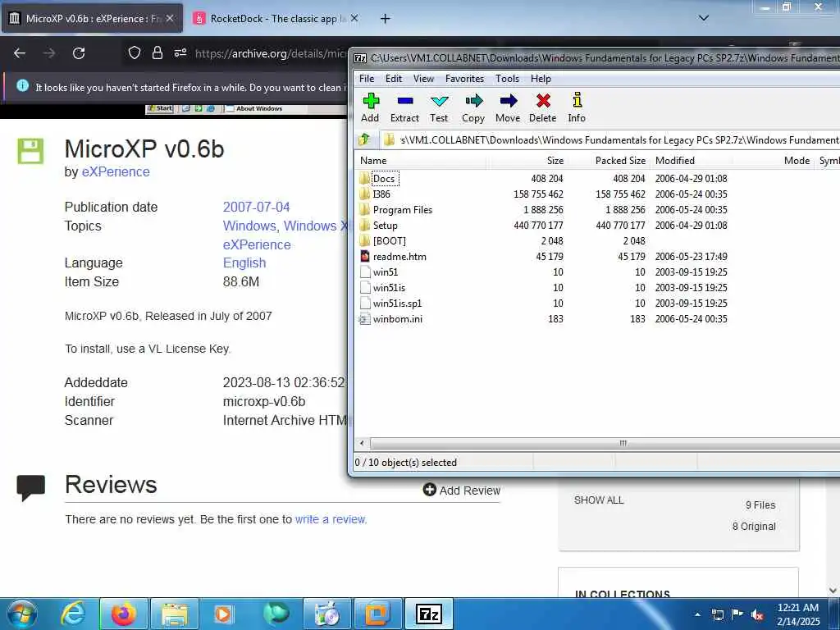This screenshot has width=840, height=630.
Task: Open the Edit menu in 7-Zip
Action: pos(393,79)
